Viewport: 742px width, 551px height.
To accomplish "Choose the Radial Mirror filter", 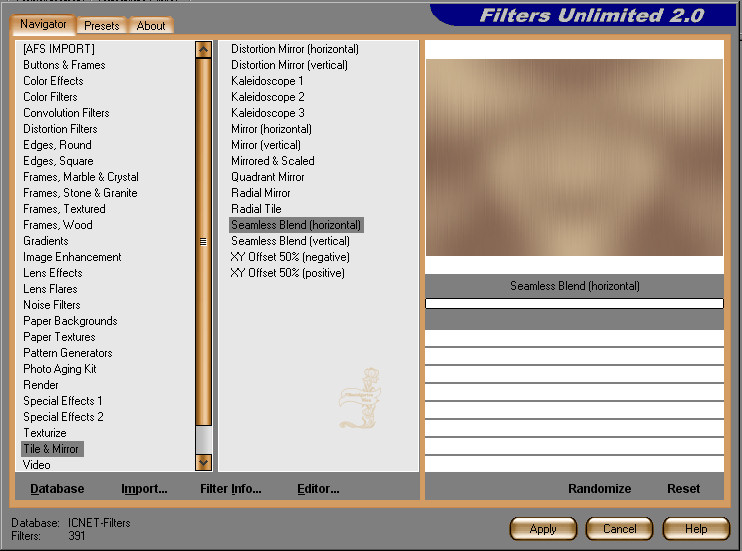I will (x=261, y=193).
